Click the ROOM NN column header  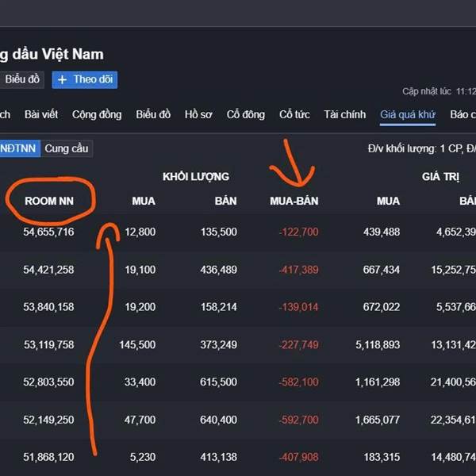pyautogui.click(x=49, y=201)
